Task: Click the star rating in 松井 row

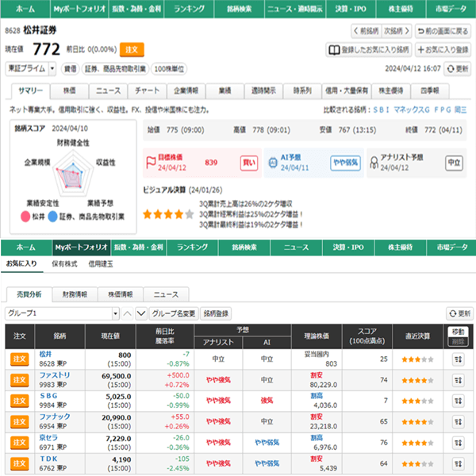Action: 417,359
